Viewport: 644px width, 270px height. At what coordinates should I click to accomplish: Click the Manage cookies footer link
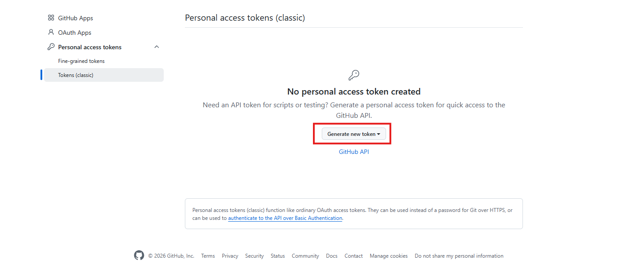point(388,255)
